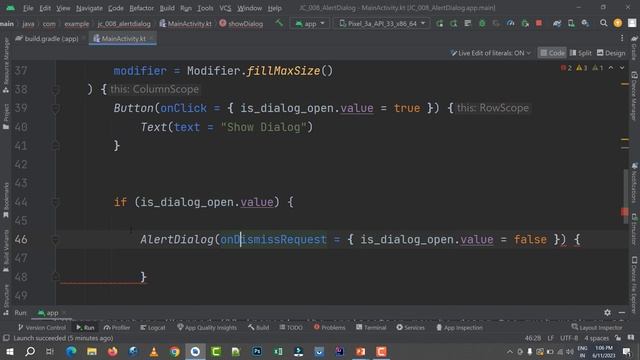Click the Sync Project with Gradle Files icon

[x=557, y=23]
